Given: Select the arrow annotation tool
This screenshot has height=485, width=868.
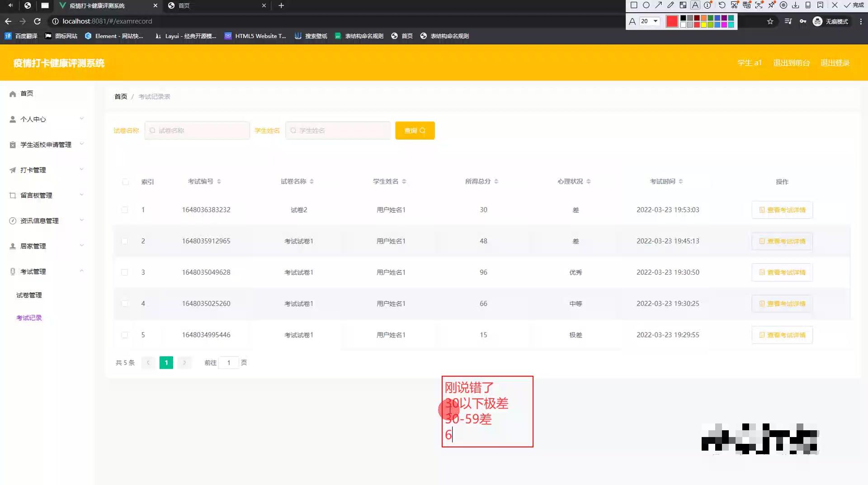Looking at the screenshot, I should point(658,5).
